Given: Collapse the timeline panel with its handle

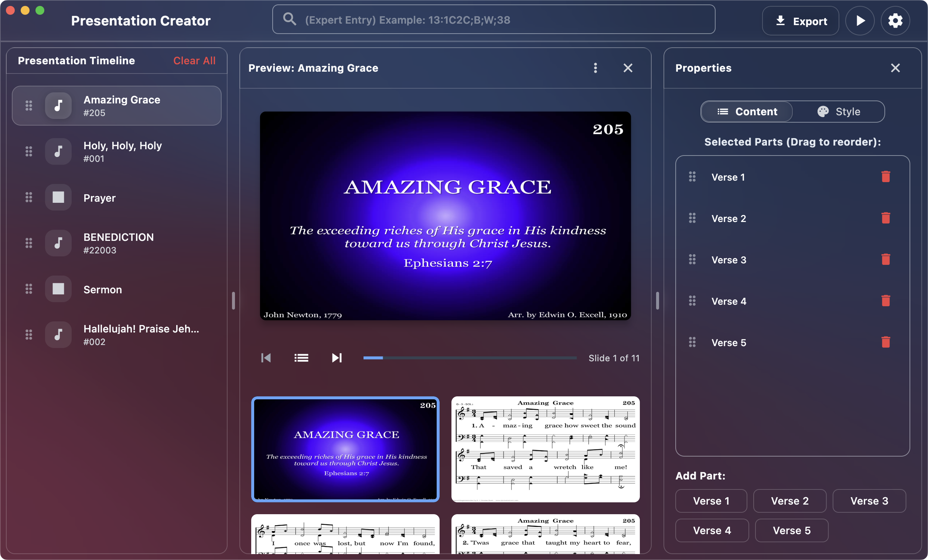Looking at the screenshot, I should 233,300.
